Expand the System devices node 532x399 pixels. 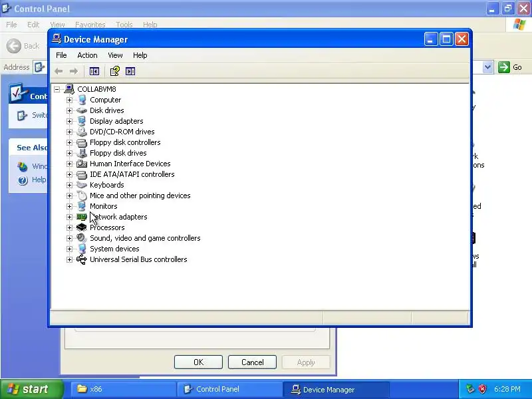69,249
